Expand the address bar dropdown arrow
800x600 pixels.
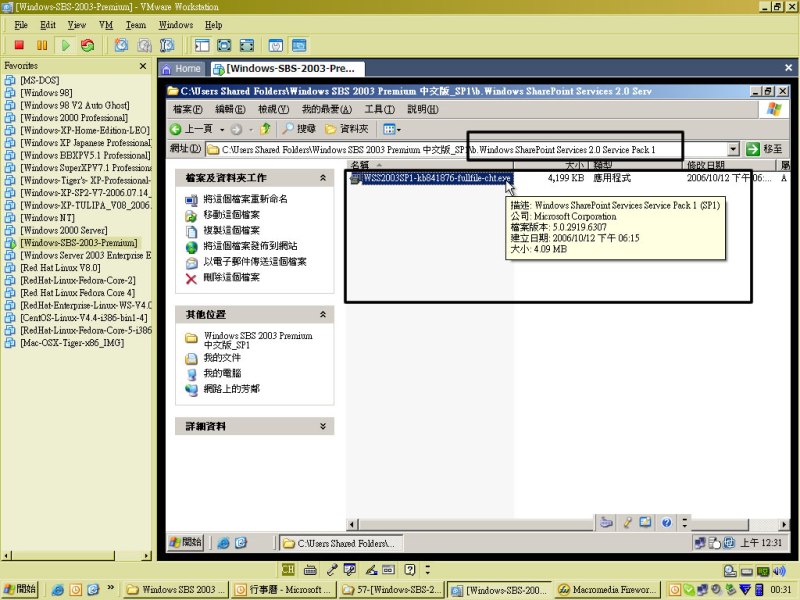[733, 149]
